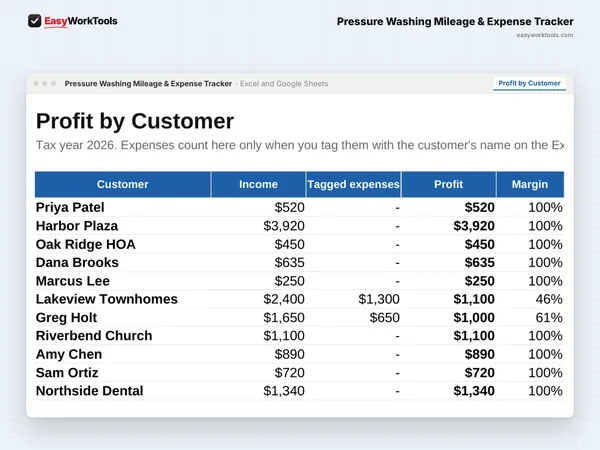Image resolution: width=600 pixels, height=450 pixels.
Task: Select the Customer column header
Action: point(122,184)
